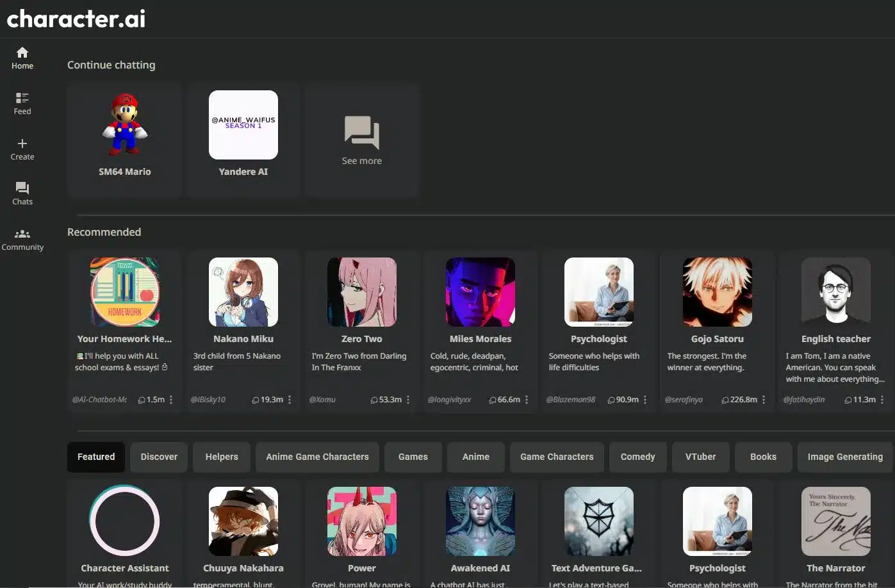
Task: Open options menu on Recommended Psychologist card
Action: (x=645, y=400)
